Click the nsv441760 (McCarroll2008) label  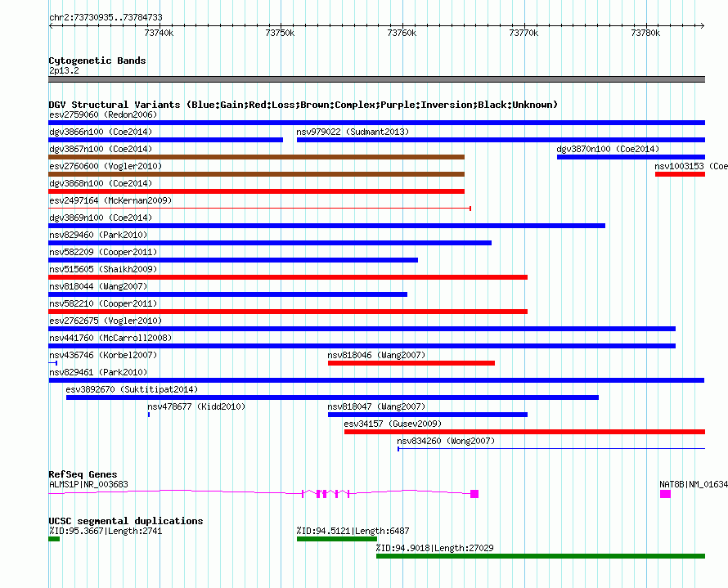click(110, 338)
